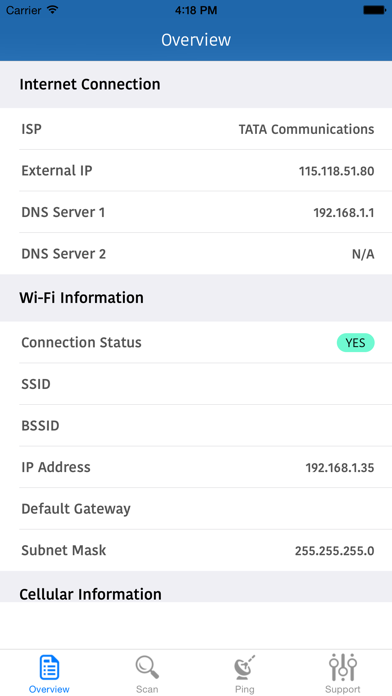The height and width of the screenshot is (696, 392).
Task: Tap the Internet Connection section header
Action: (196, 84)
